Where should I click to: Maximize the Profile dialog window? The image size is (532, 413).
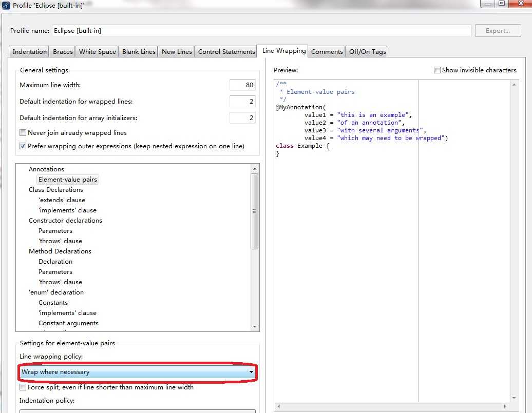point(502,4)
